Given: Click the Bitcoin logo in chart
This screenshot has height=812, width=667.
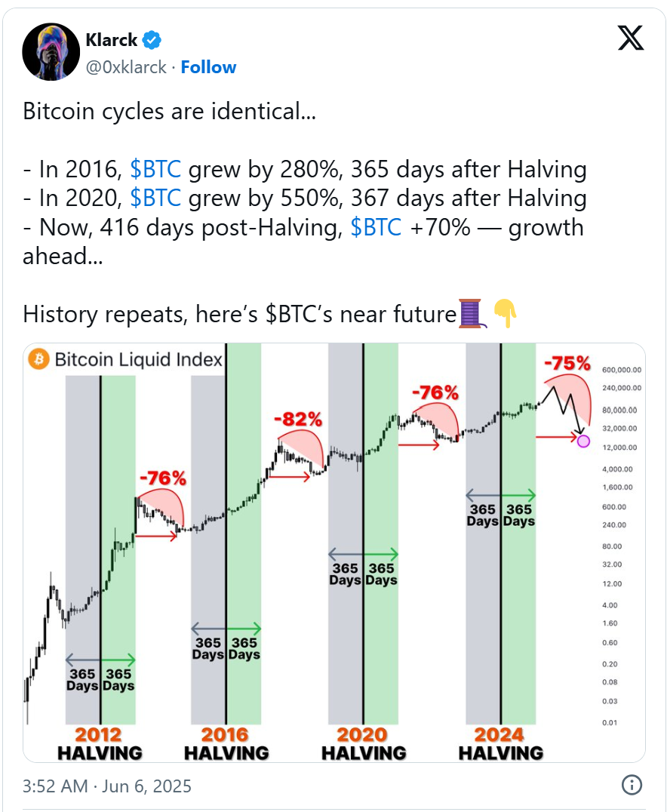Looking at the screenshot, I should pos(38,359).
